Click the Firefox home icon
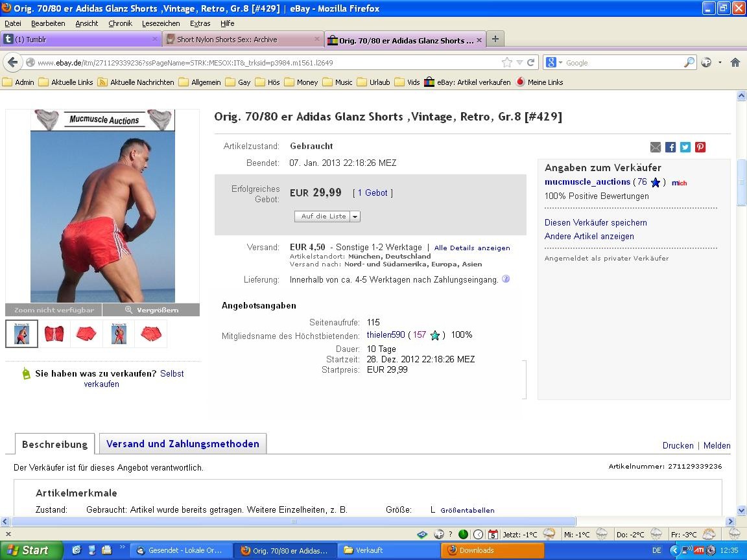 (735, 62)
